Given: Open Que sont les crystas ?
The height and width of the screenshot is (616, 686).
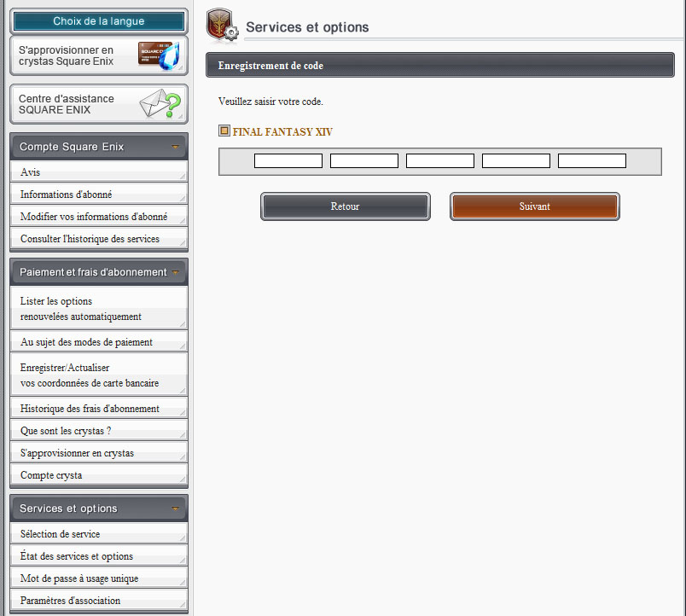Looking at the screenshot, I should tap(99, 431).
